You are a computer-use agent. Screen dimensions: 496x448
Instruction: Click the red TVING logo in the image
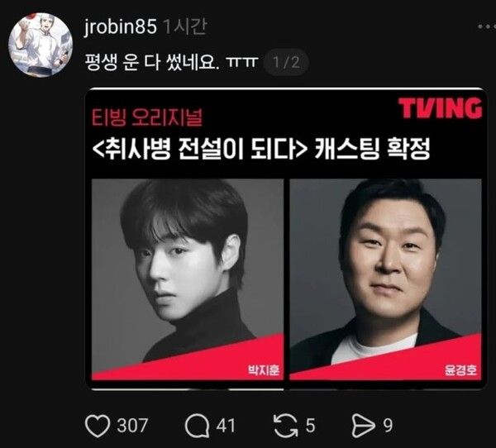click(x=440, y=108)
